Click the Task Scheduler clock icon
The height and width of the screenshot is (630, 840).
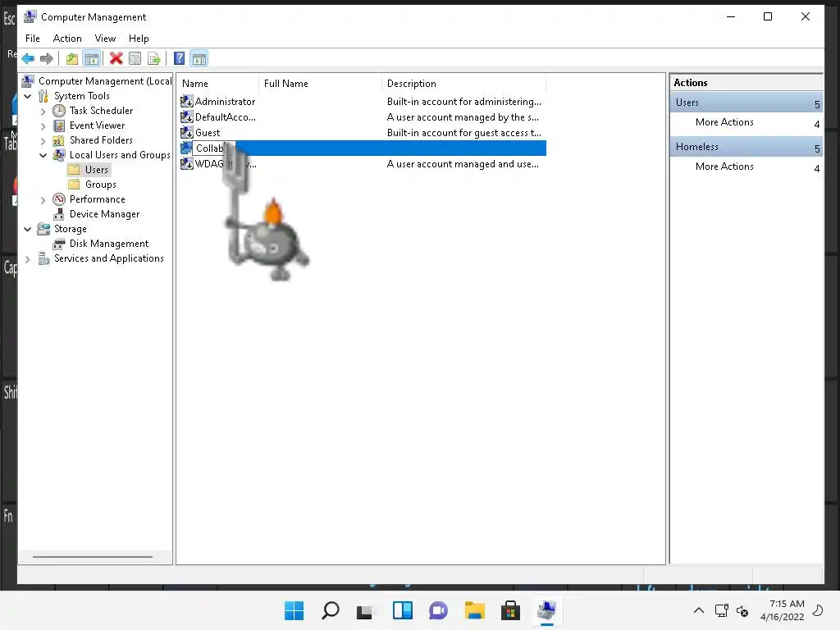[x=59, y=111]
